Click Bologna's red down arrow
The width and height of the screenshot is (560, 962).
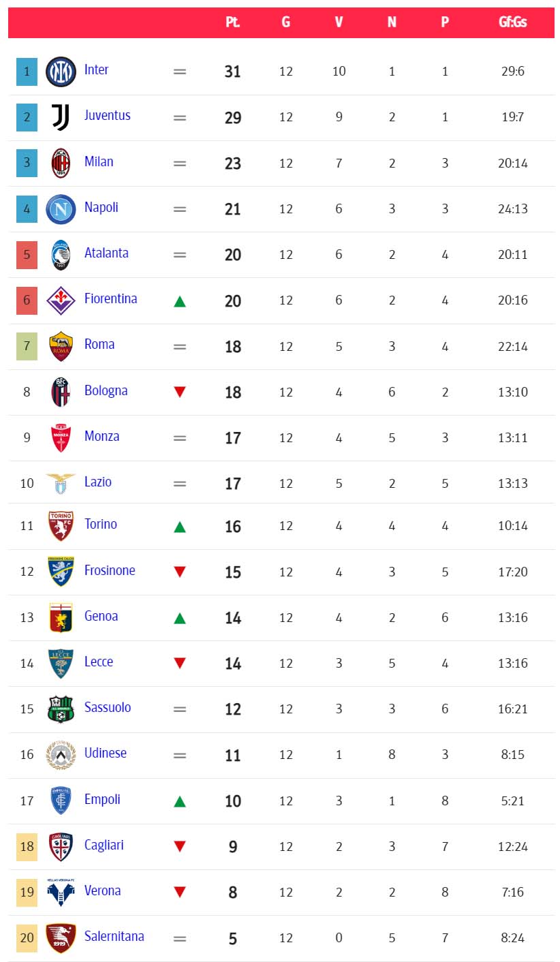click(x=180, y=392)
